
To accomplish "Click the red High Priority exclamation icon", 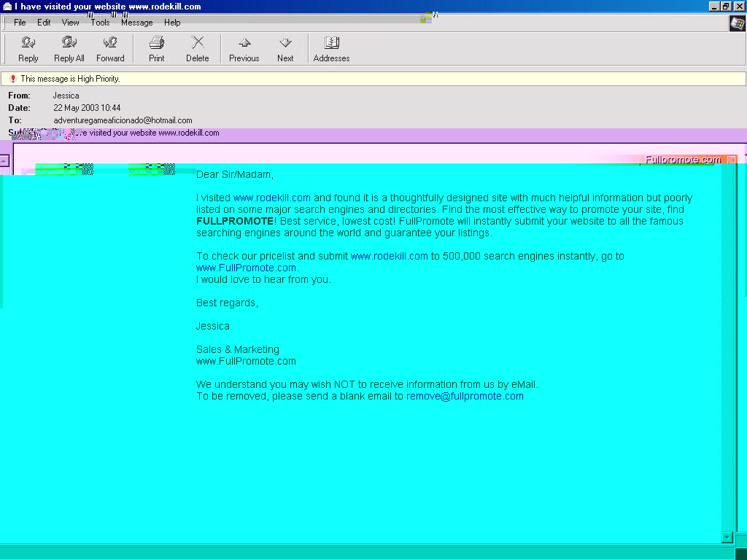I will click(x=13, y=79).
